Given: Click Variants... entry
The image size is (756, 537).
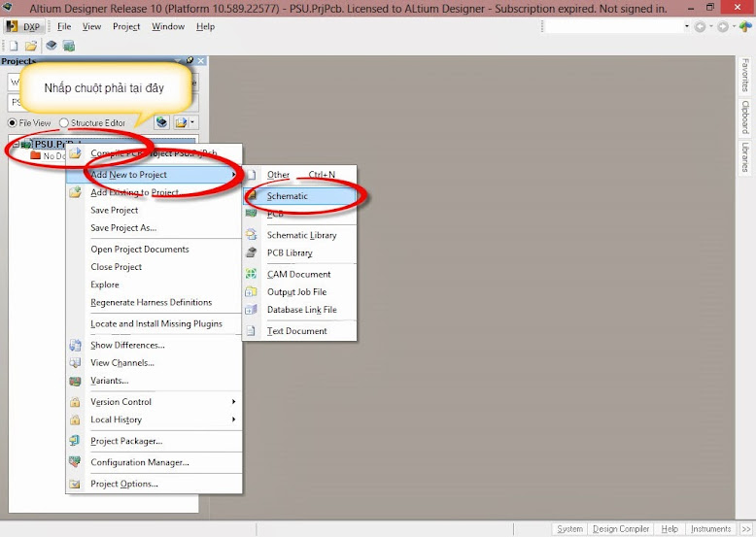Looking at the screenshot, I should click(154, 381).
